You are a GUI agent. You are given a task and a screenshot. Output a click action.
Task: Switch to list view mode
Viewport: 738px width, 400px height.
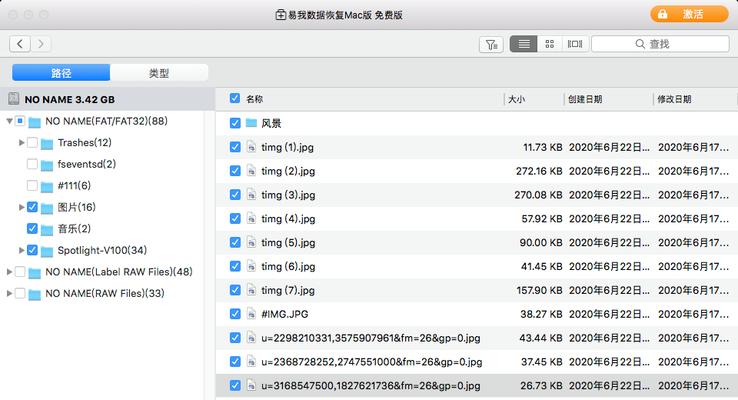[524, 44]
